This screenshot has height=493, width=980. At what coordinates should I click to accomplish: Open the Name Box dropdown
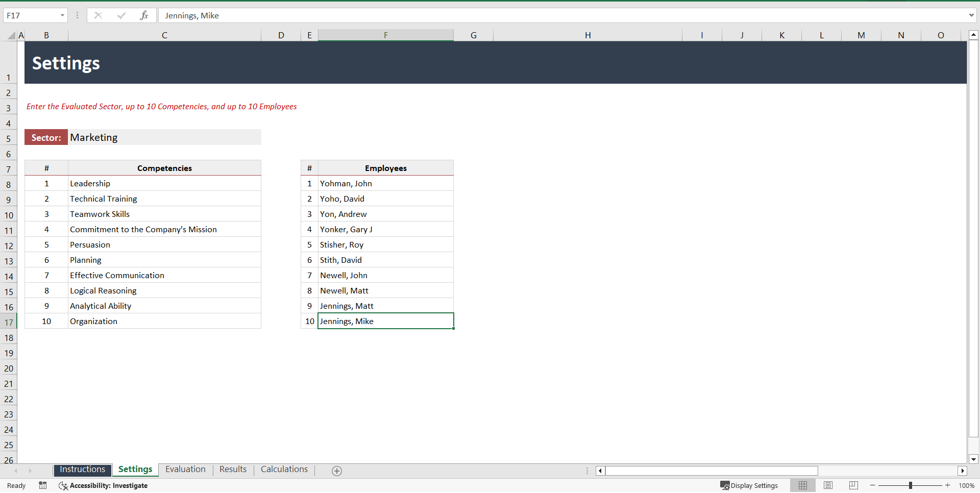tap(62, 15)
